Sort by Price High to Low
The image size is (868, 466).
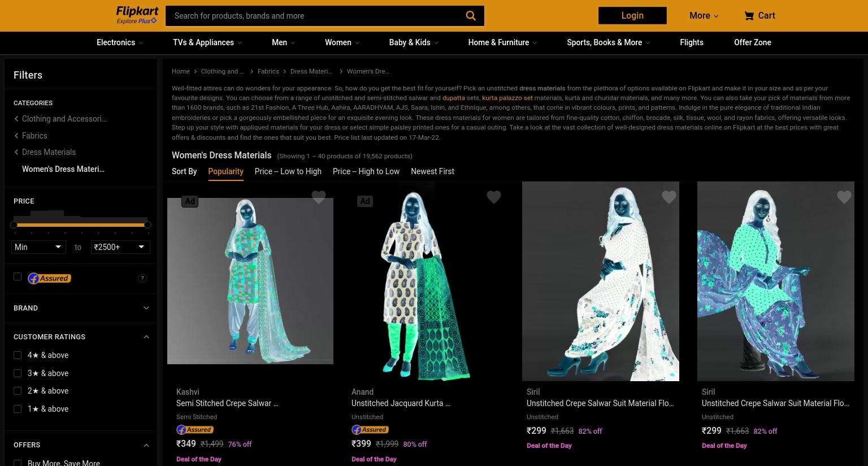[366, 171]
